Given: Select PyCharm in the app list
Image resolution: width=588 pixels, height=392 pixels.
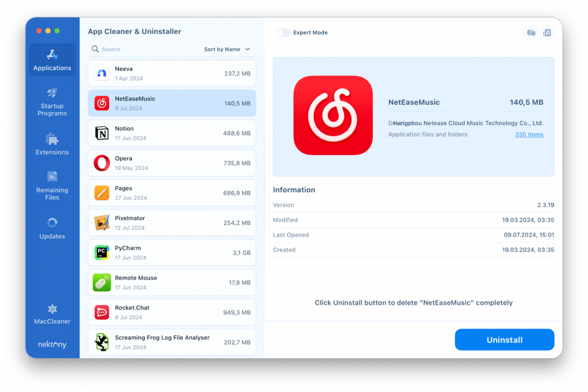Looking at the screenshot, I should pyautogui.click(x=172, y=253).
